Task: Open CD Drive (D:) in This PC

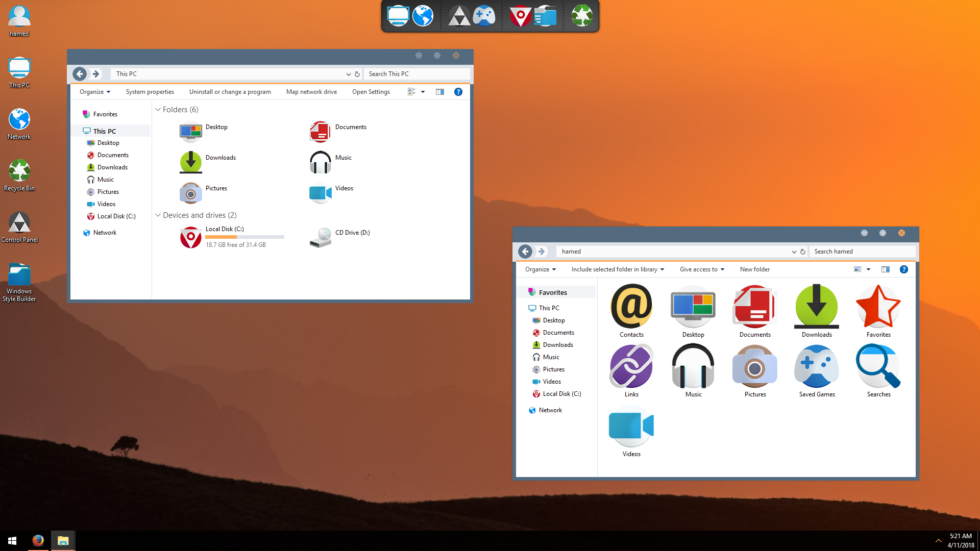Action: 321,237
